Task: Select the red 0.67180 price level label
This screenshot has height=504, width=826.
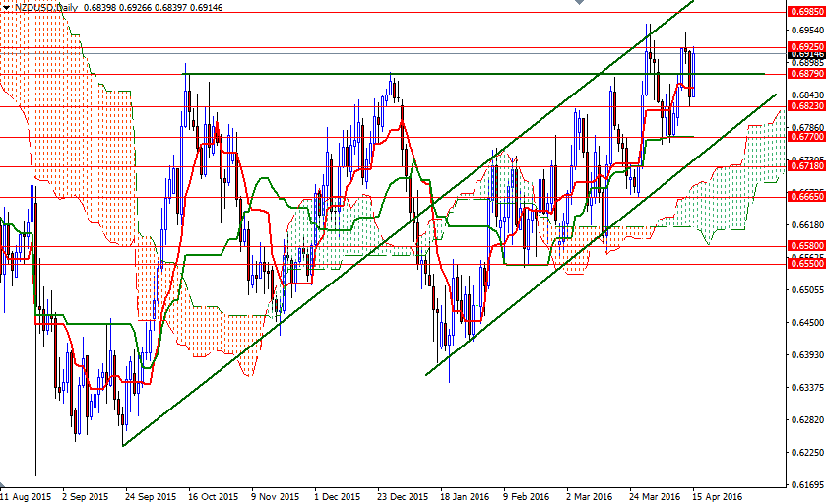Action: point(806,166)
